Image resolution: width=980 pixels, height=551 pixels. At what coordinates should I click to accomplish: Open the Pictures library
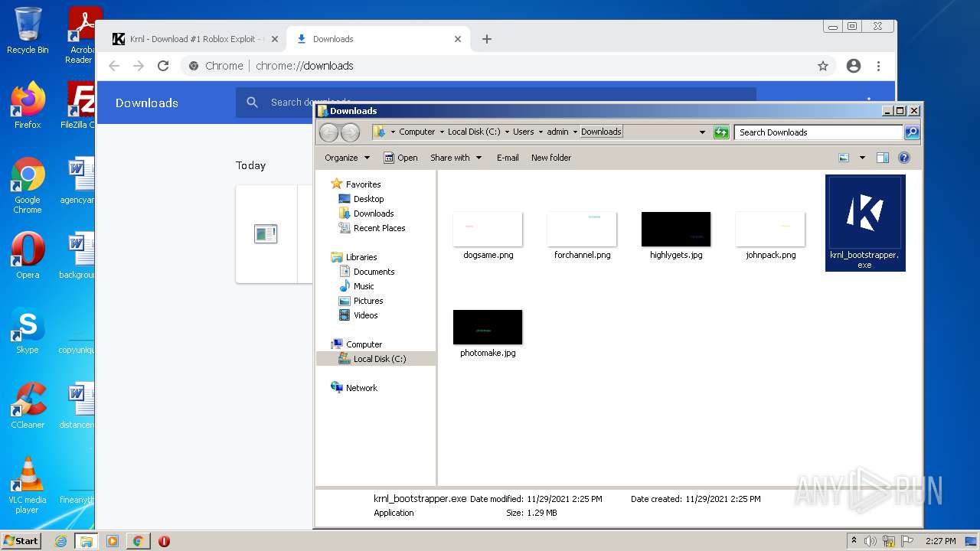367,301
